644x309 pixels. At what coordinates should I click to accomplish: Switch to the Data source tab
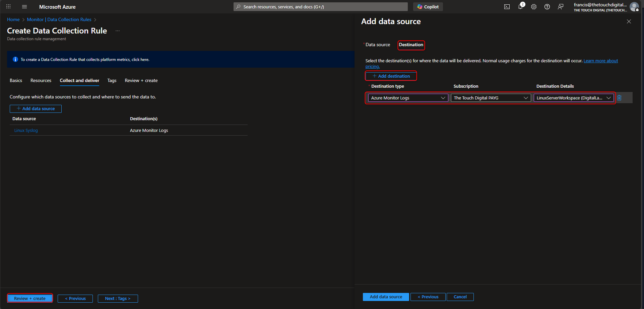[377, 45]
